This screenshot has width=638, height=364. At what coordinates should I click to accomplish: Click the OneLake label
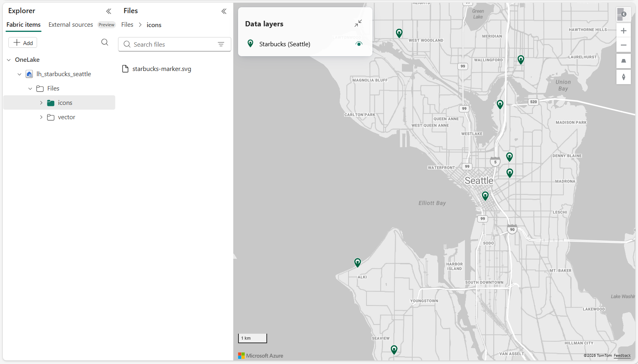tap(27, 60)
